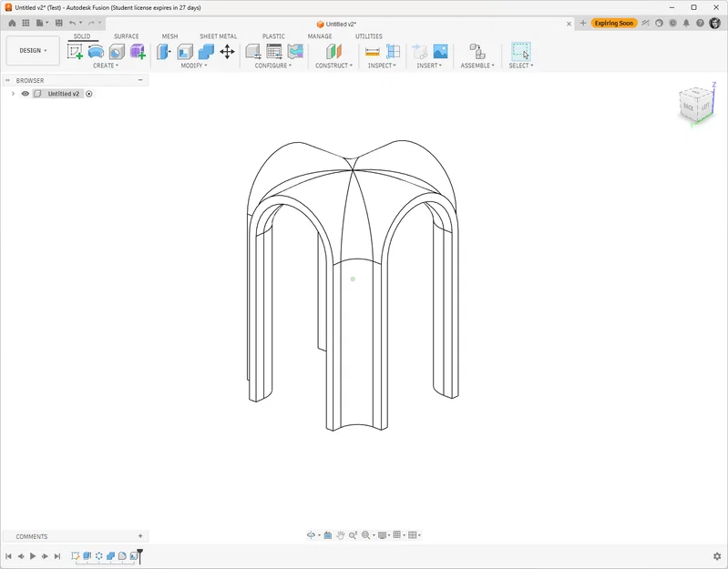Jump to the timeline end
Image resolution: width=728 pixels, height=569 pixels.
click(x=57, y=556)
